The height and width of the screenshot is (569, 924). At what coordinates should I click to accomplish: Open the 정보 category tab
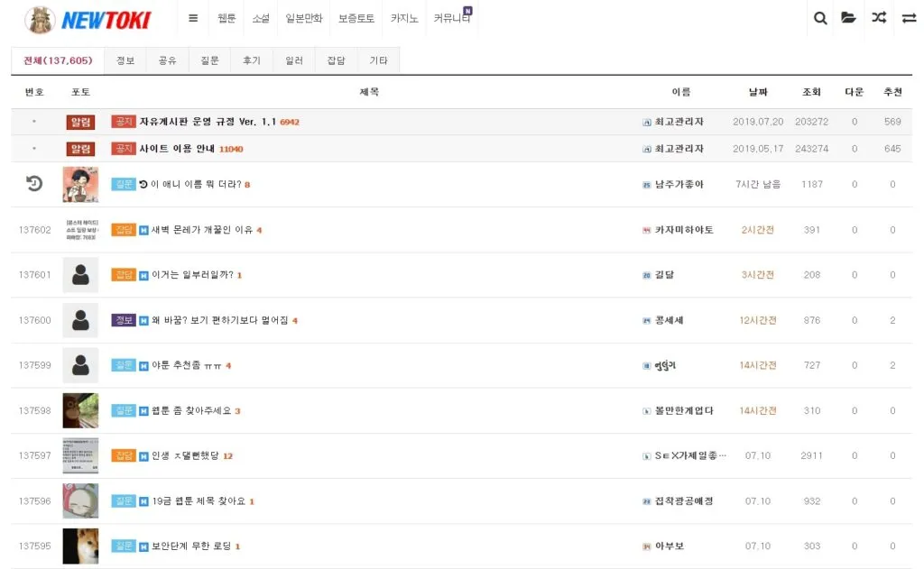pyautogui.click(x=125, y=60)
